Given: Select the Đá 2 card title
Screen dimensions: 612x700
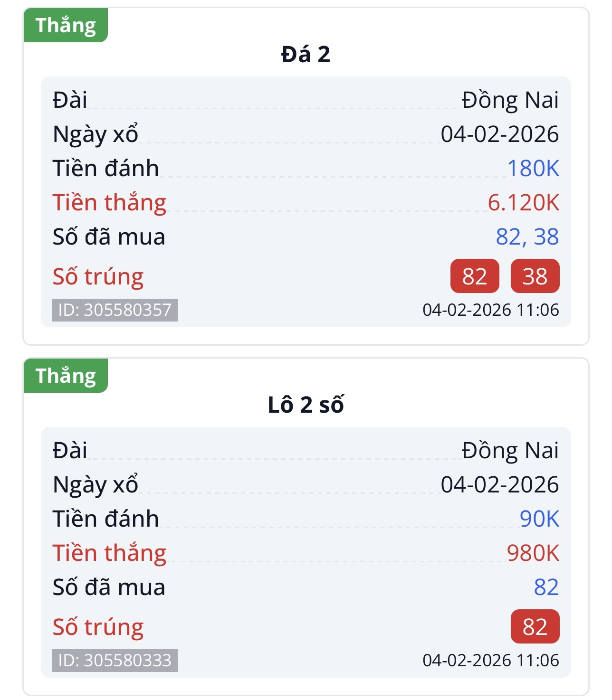Looking at the screenshot, I should (306, 54).
